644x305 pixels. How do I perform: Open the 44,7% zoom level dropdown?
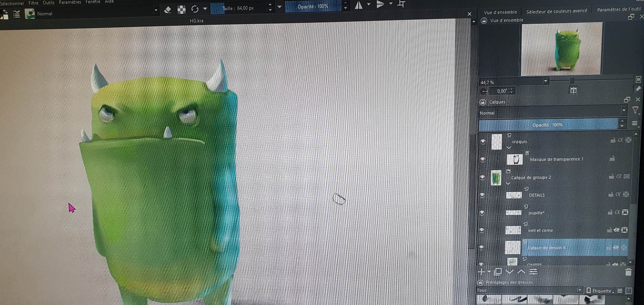546,81
